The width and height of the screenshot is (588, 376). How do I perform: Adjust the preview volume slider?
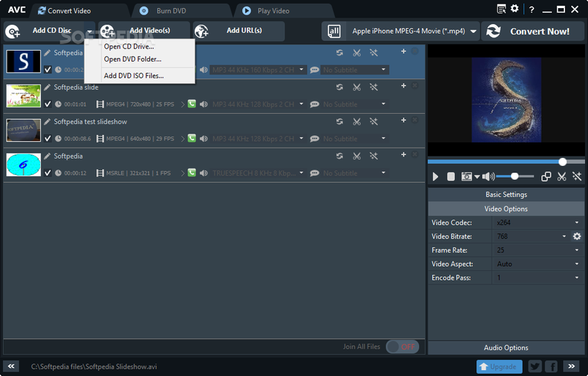pos(514,176)
